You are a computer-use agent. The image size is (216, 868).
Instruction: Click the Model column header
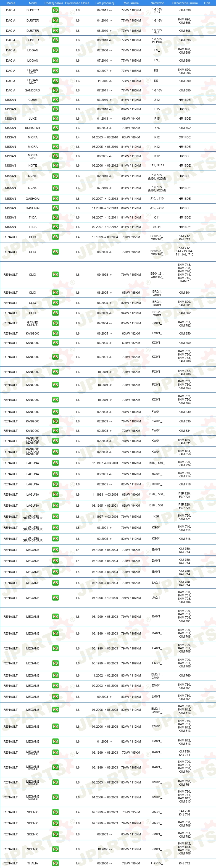click(33, 3)
